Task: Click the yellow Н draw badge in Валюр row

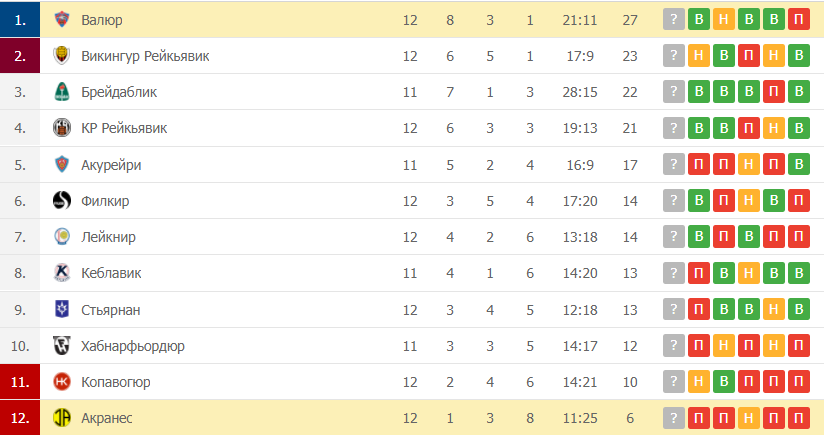Action: point(724,20)
